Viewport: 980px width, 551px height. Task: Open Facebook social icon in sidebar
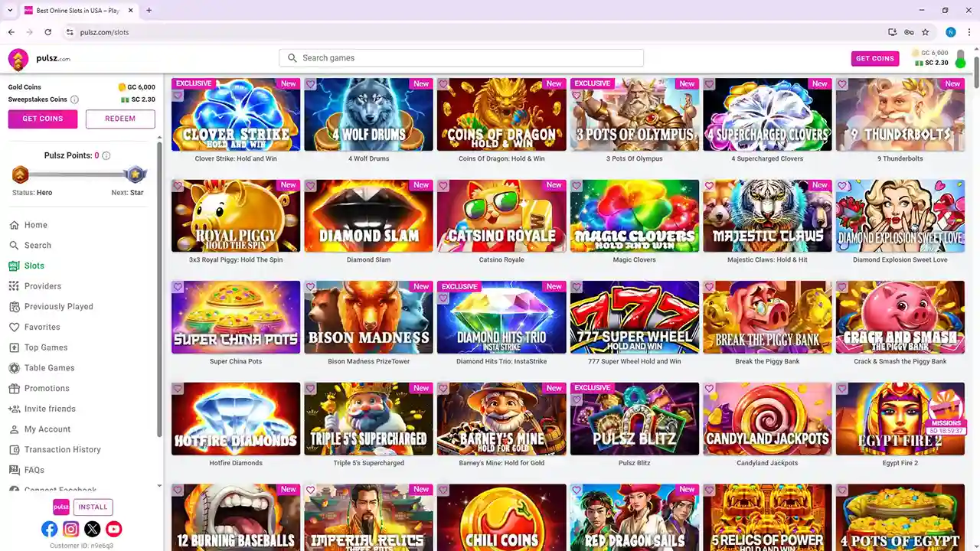pos(49,529)
